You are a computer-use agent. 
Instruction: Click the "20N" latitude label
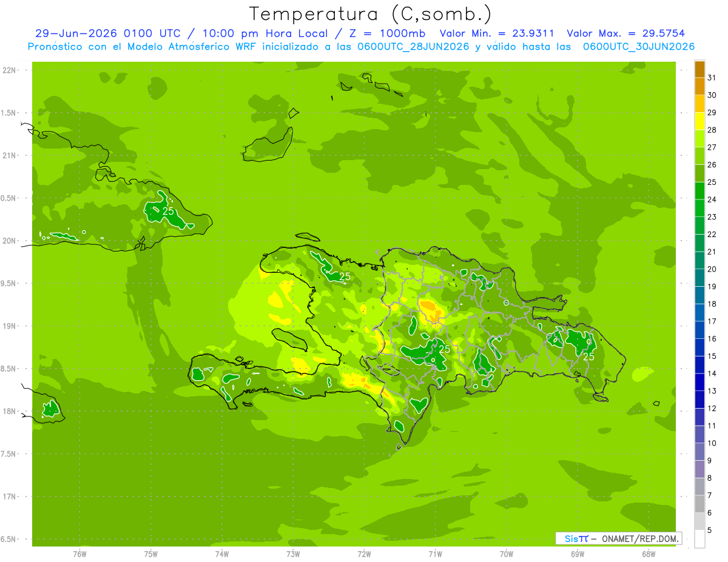point(10,241)
